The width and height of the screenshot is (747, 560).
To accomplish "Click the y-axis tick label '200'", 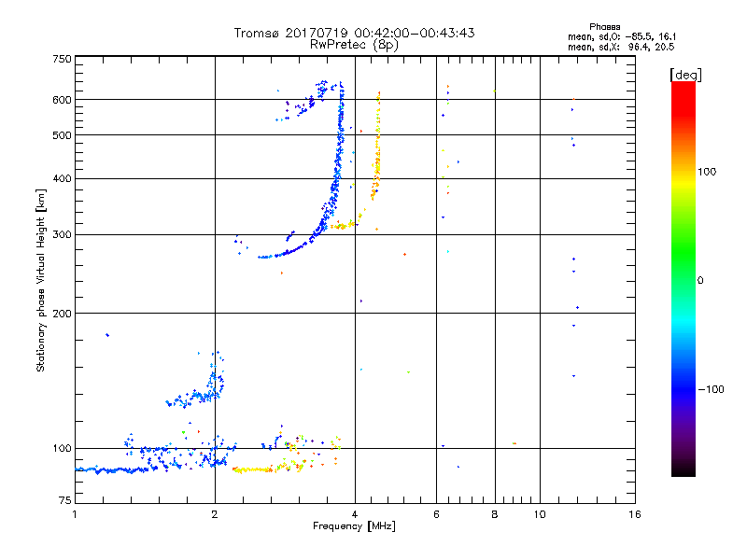I will (62, 314).
